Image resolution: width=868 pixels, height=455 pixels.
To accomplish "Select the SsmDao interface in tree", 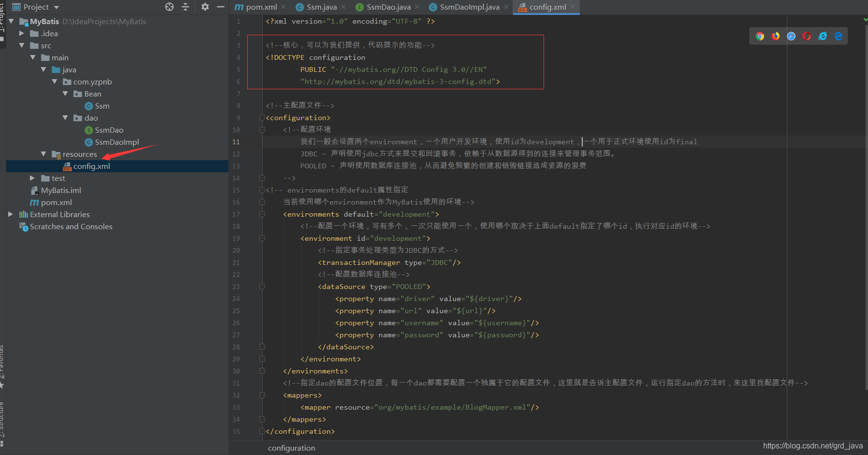I will click(x=109, y=130).
